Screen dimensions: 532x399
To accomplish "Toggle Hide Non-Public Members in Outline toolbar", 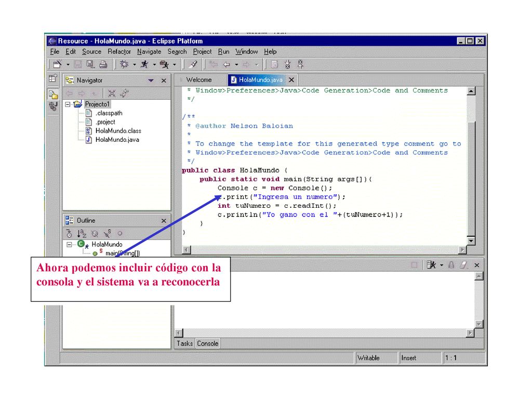I will [x=120, y=233].
